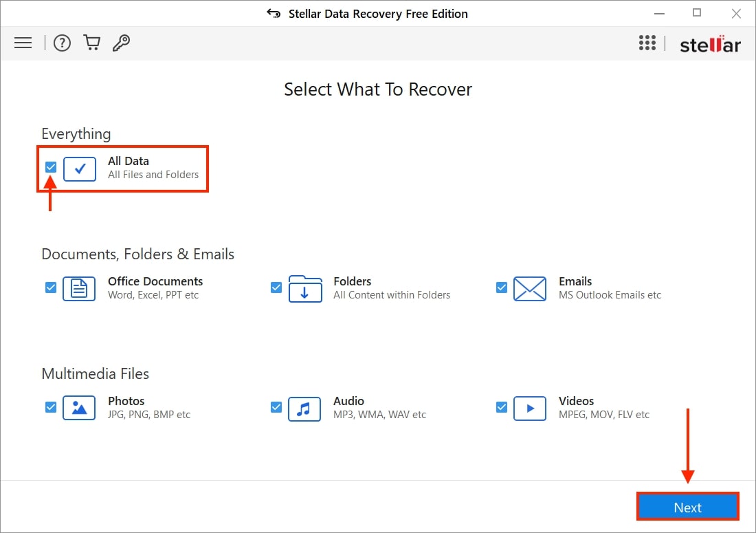The width and height of the screenshot is (756, 533).
Task: Click the Office Documents file icon
Action: tap(79, 289)
